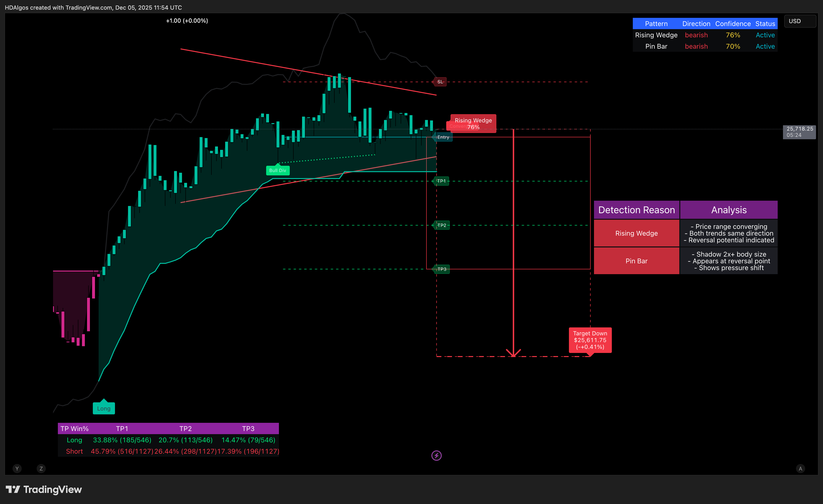Click the Status column header
823x504 pixels.
[x=765, y=24]
